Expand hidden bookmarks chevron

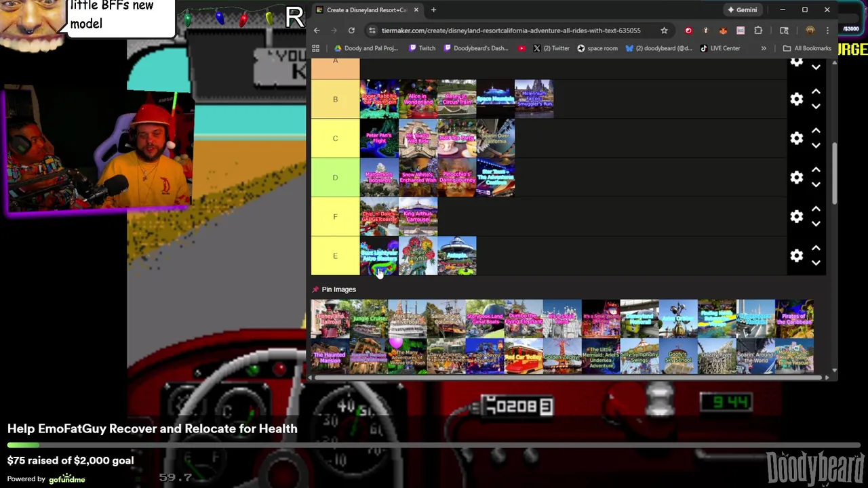coord(764,48)
